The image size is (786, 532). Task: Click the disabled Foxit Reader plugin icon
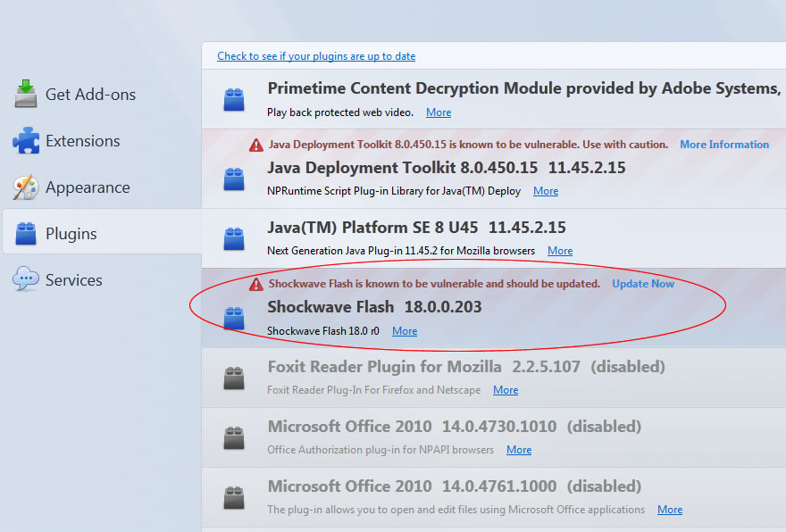(234, 378)
